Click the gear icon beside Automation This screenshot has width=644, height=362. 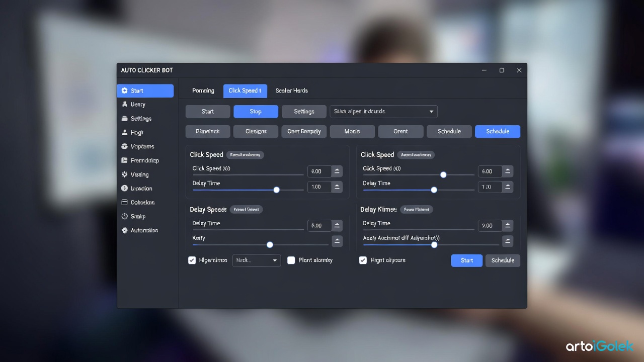pyautogui.click(x=125, y=230)
